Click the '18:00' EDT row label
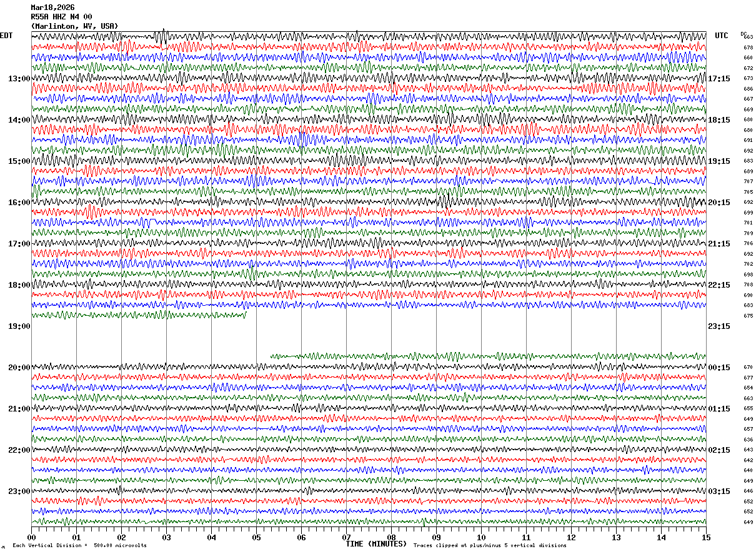This screenshot has height=554, width=756. (19, 285)
